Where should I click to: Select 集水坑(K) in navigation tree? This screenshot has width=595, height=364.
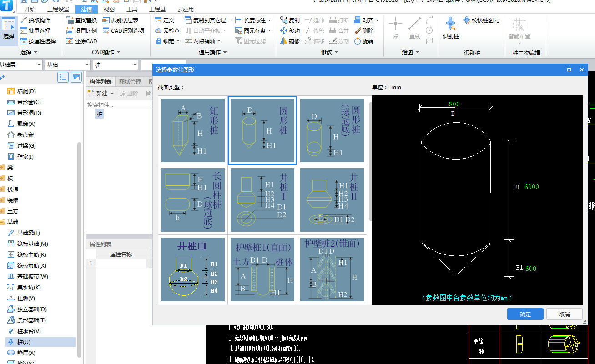coord(29,288)
